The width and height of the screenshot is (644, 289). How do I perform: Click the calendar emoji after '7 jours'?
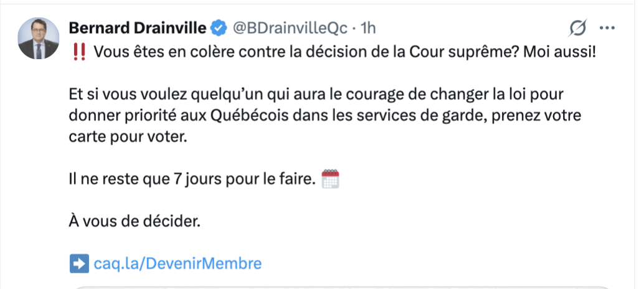click(x=330, y=181)
